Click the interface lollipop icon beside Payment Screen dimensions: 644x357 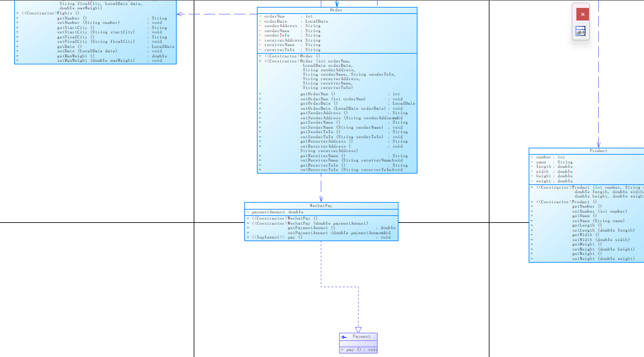[x=344, y=337]
